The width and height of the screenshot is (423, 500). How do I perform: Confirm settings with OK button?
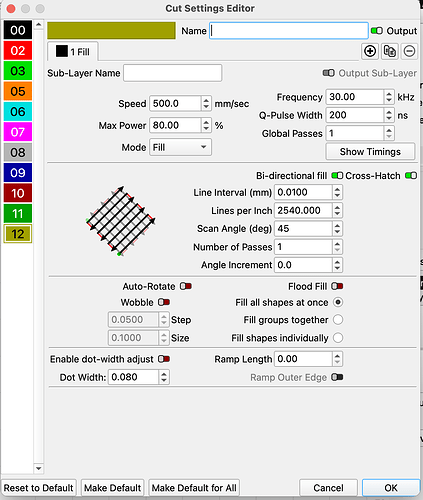[x=391, y=488]
